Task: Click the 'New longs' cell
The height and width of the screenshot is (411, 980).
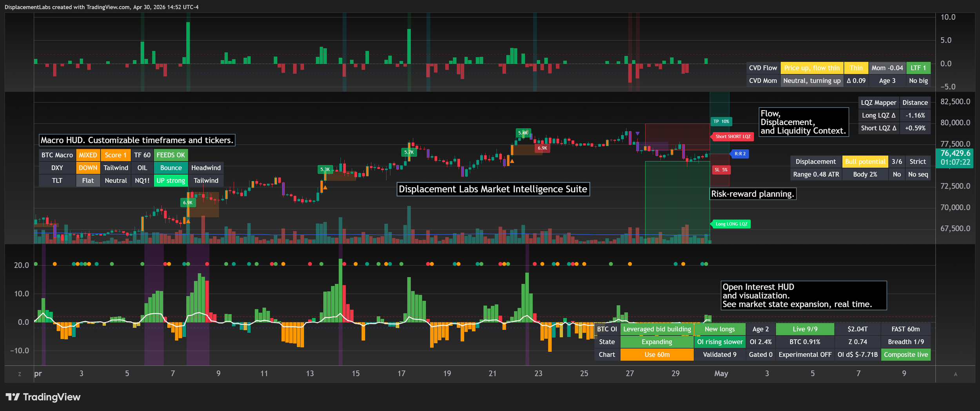Action: [x=720, y=329]
